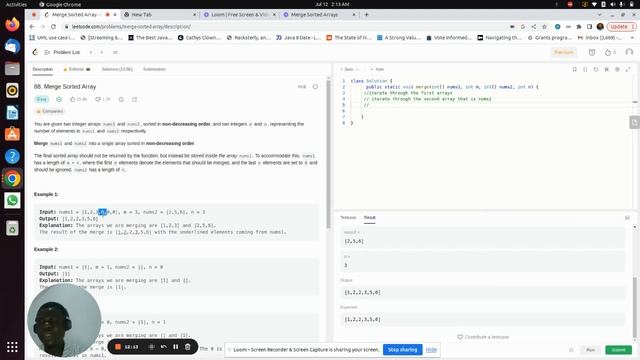Open the timer alarm icon in header

tap(592, 52)
